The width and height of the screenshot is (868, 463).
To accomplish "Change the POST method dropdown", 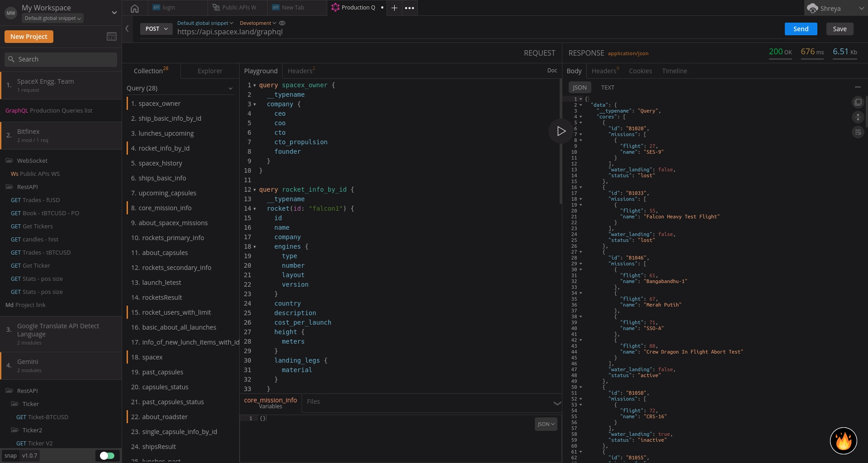I will pyautogui.click(x=156, y=28).
